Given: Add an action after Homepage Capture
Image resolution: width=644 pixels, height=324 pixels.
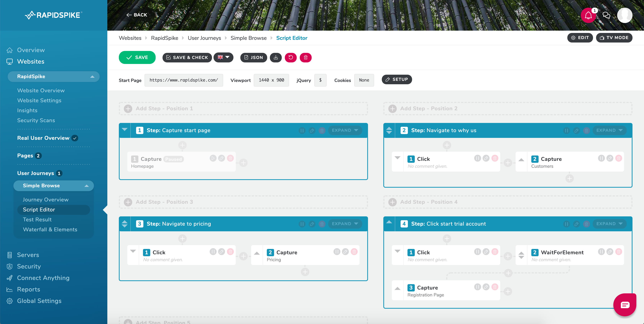Looking at the screenshot, I should click(x=243, y=163).
